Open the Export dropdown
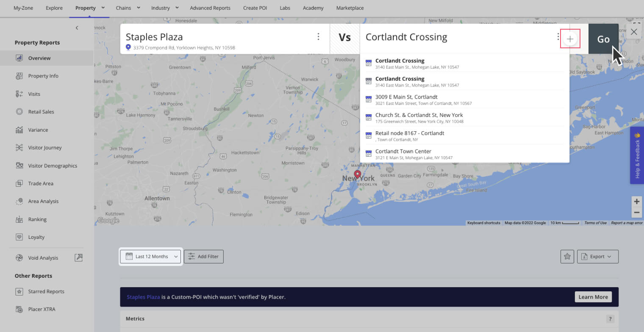Viewport: 644px width, 332px height. point(597,256)
